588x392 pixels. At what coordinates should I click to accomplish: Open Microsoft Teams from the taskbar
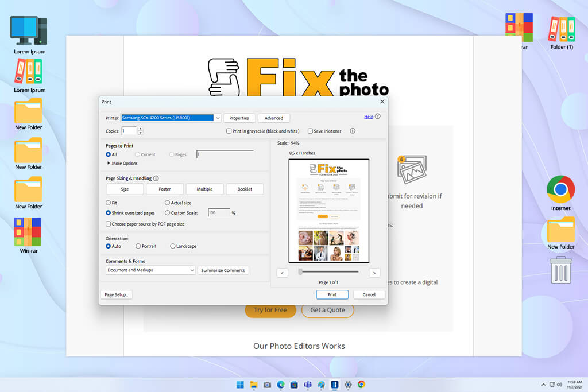308,385
